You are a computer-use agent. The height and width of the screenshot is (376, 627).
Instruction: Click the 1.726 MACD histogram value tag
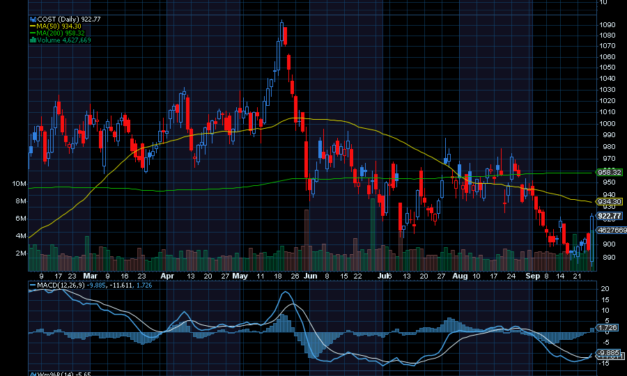(x=607, y=328)
